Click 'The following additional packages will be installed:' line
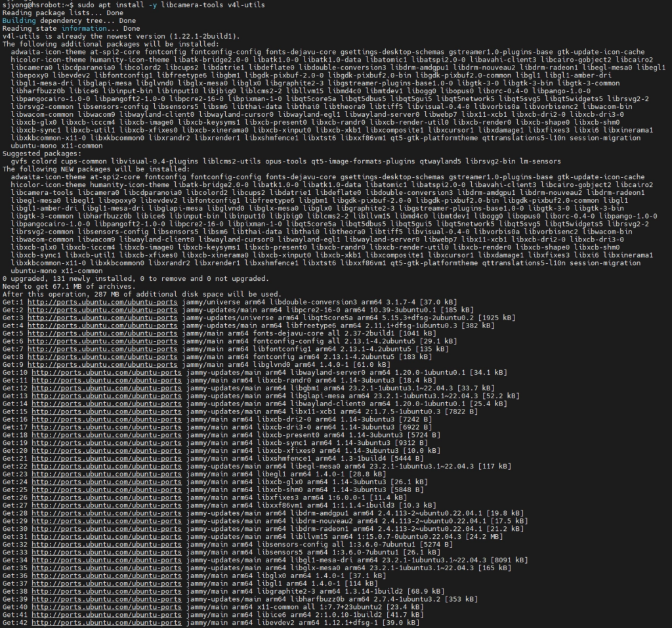 [110, 44]
